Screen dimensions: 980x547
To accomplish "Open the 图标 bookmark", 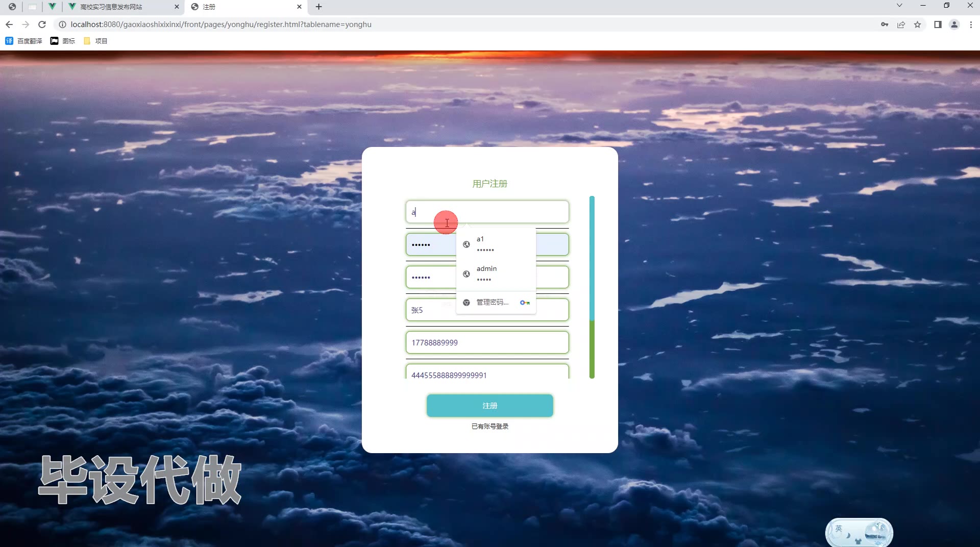I will click(62, 41).
